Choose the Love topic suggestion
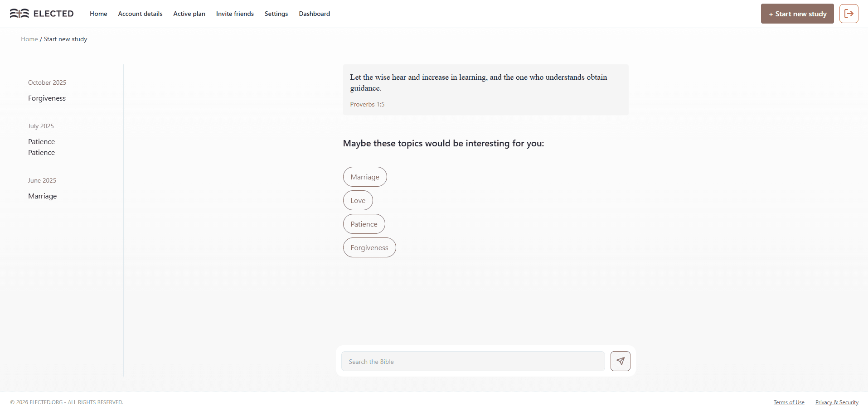Image resolution: width=868 pixels, height=411 pixels. [x=358, y=200]
